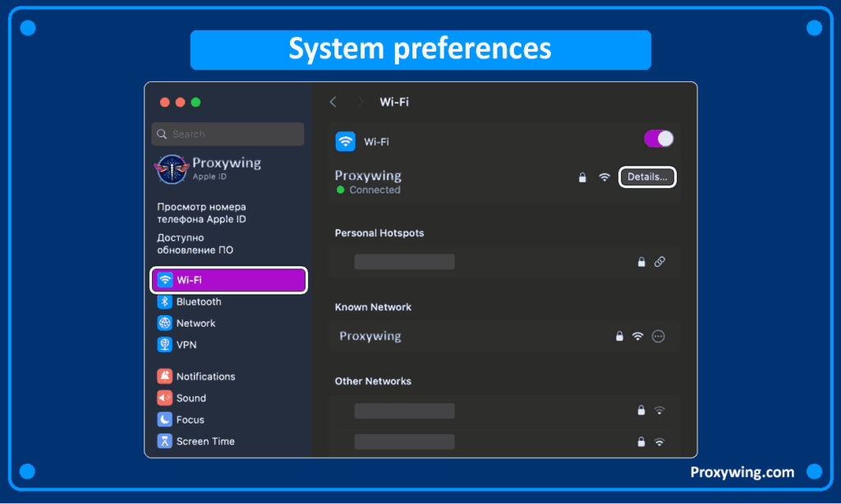Turn off the Wi-Fi toggle switch

pyautogui.click(x=659, y=139)
